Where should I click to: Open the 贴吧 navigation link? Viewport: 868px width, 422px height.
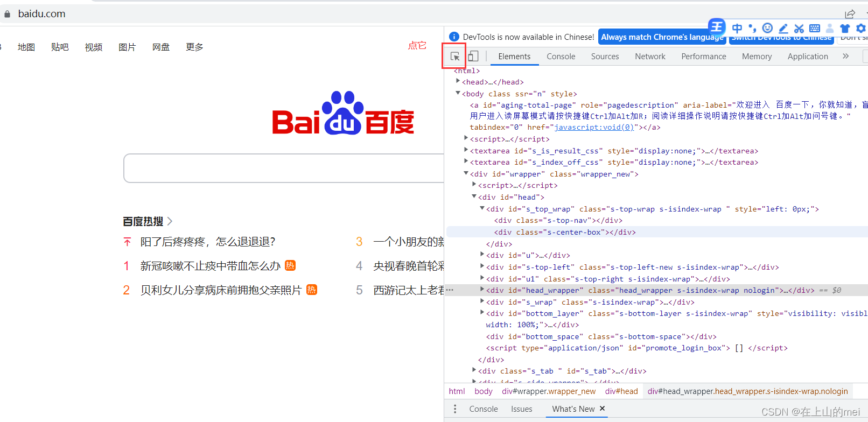[60, 47]
